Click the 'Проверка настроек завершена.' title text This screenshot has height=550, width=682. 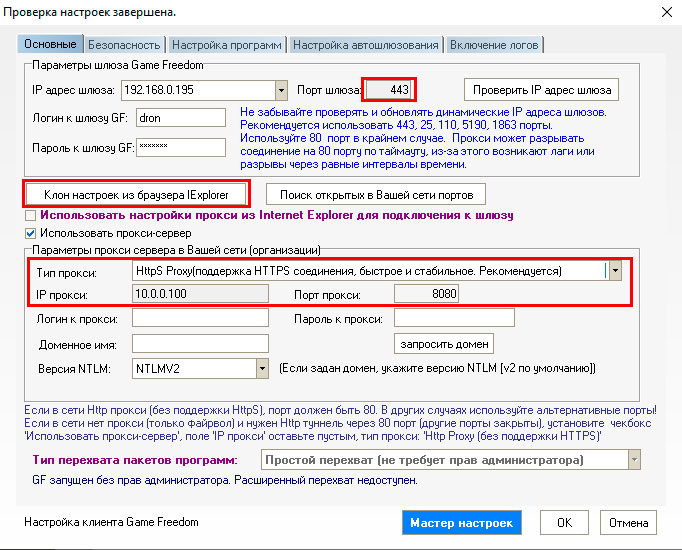pos(89,12)
